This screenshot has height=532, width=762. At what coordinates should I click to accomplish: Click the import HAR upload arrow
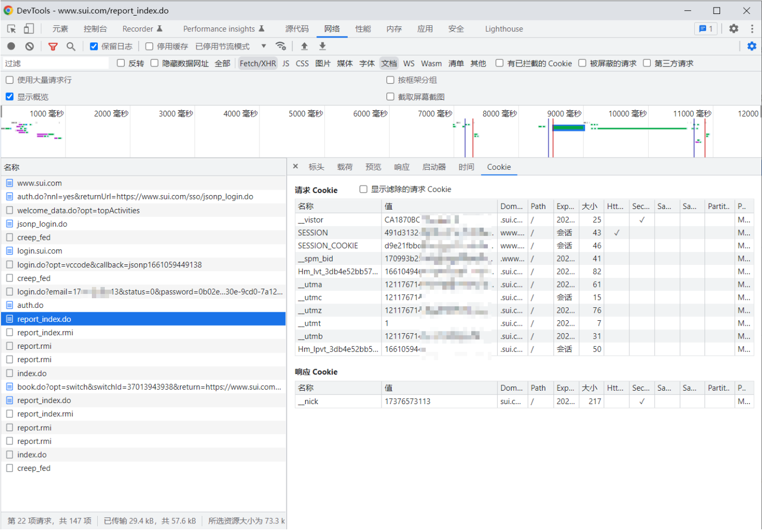click(304, 47)
